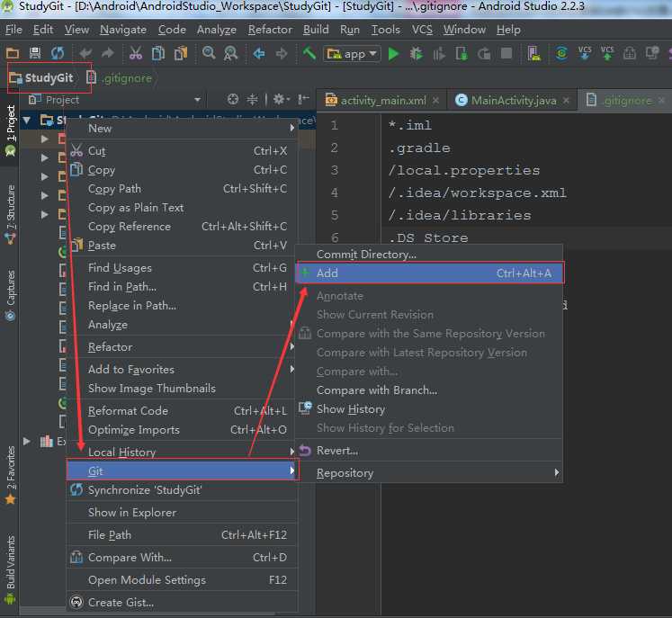
Task: Click the Cut scissors toolbar icon
Action: 136,54
